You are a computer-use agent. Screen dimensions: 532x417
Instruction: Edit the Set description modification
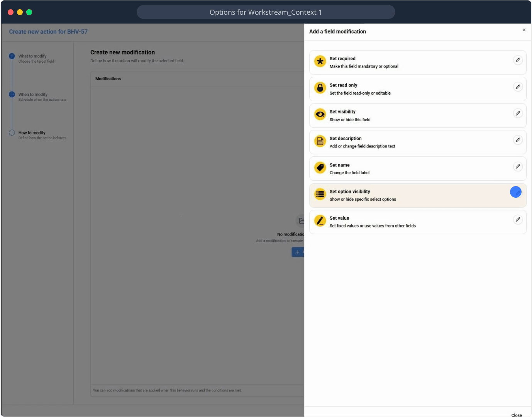[x=518, y=140]
